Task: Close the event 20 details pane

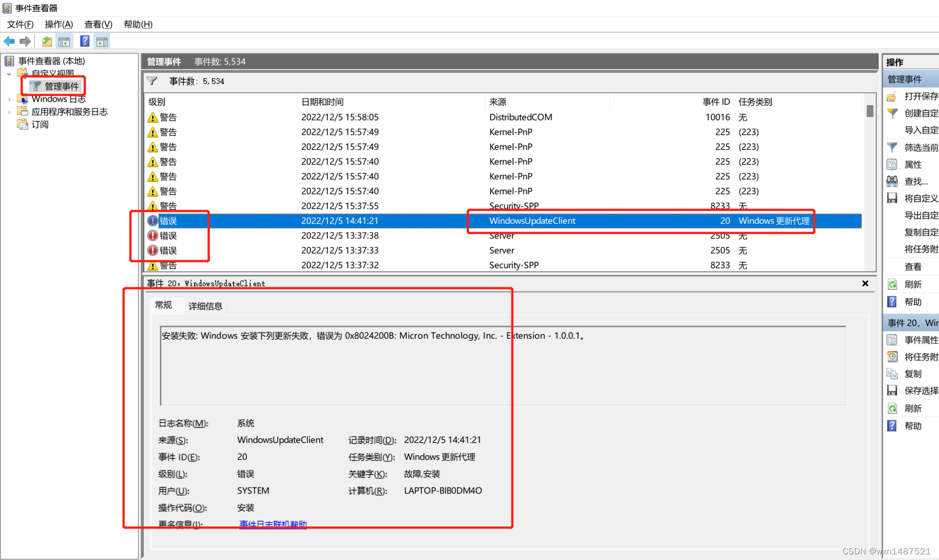Action: (865, 283)
